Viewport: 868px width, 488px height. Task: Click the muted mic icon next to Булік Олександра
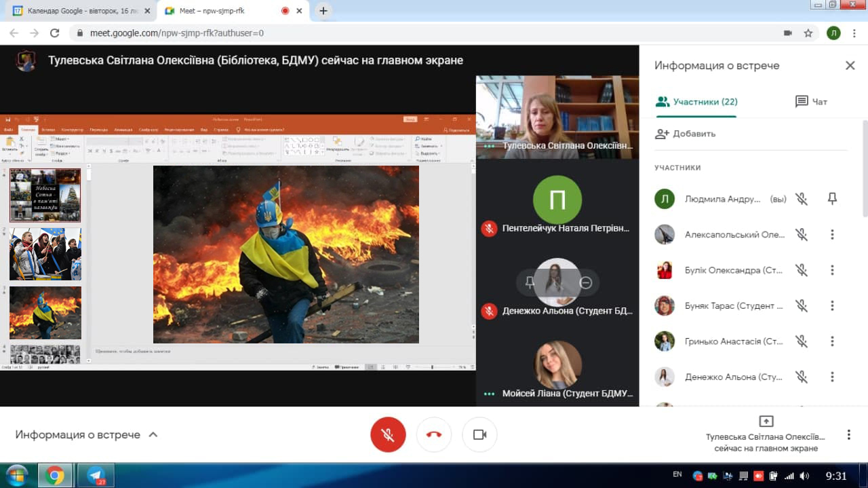click(802, 270)
